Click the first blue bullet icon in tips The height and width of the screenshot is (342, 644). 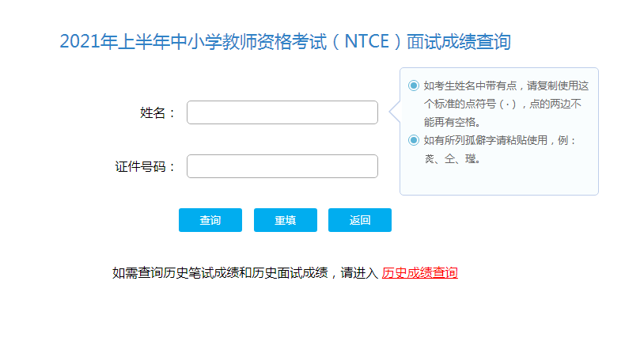pyautogui.click(x=414, y=85)
